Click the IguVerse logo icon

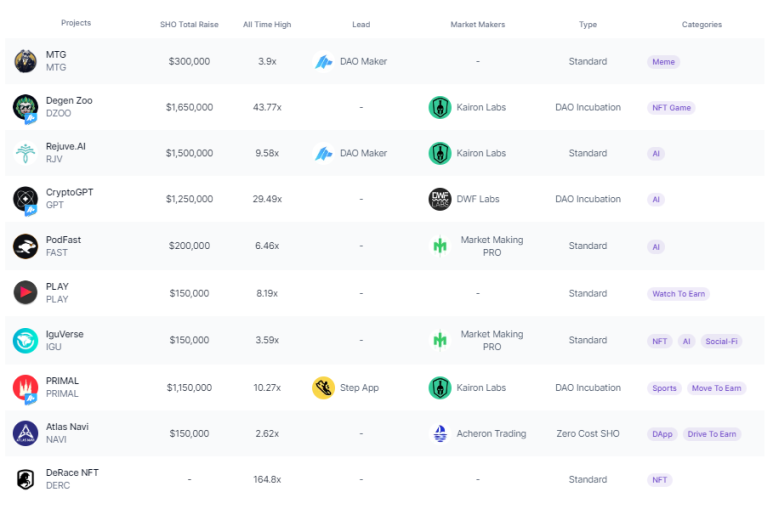tap(25, 340)
